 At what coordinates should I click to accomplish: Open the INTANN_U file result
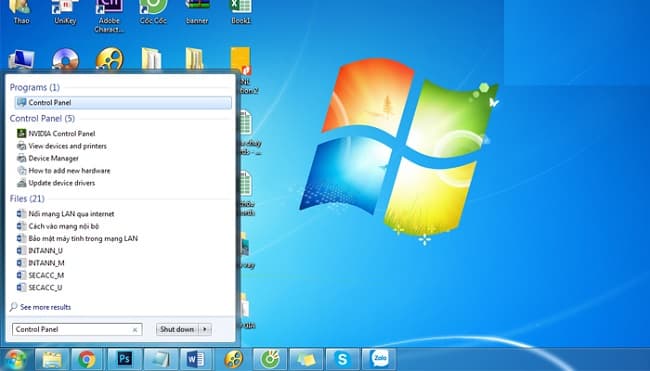(45, 251)
